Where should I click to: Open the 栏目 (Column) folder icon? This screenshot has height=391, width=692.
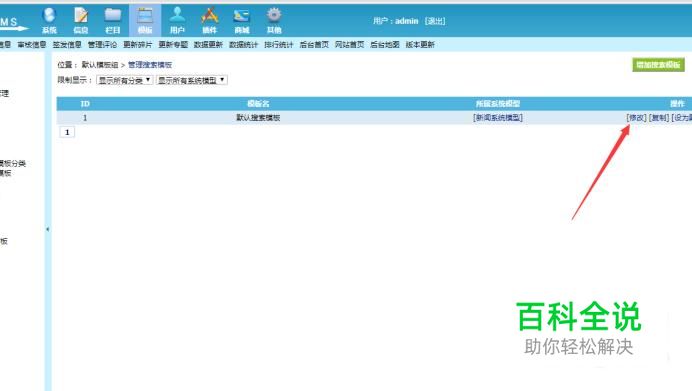113,20
